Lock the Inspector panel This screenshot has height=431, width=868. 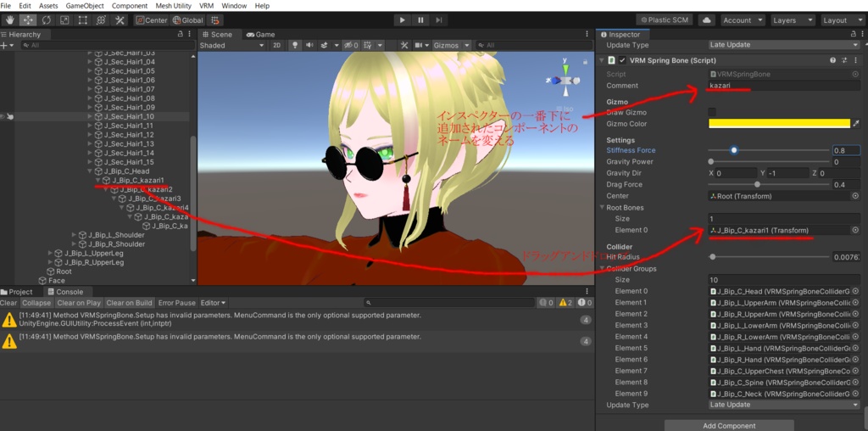[x=854, y=34]
